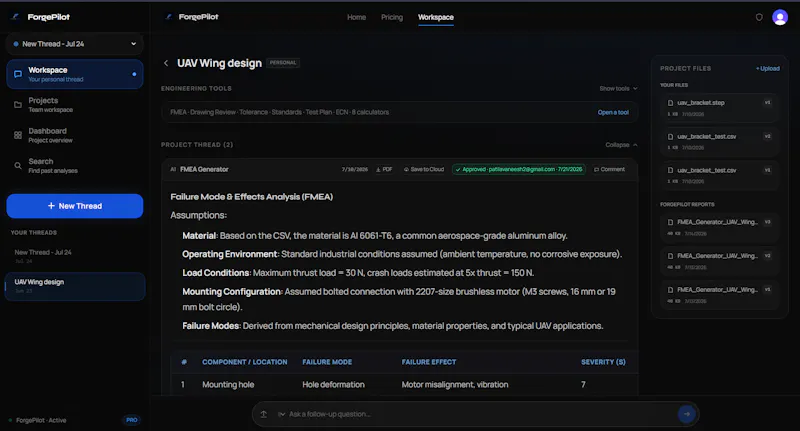Click the engineering tools list bar
Screen dimensions: 800x431
pos(399,112)
